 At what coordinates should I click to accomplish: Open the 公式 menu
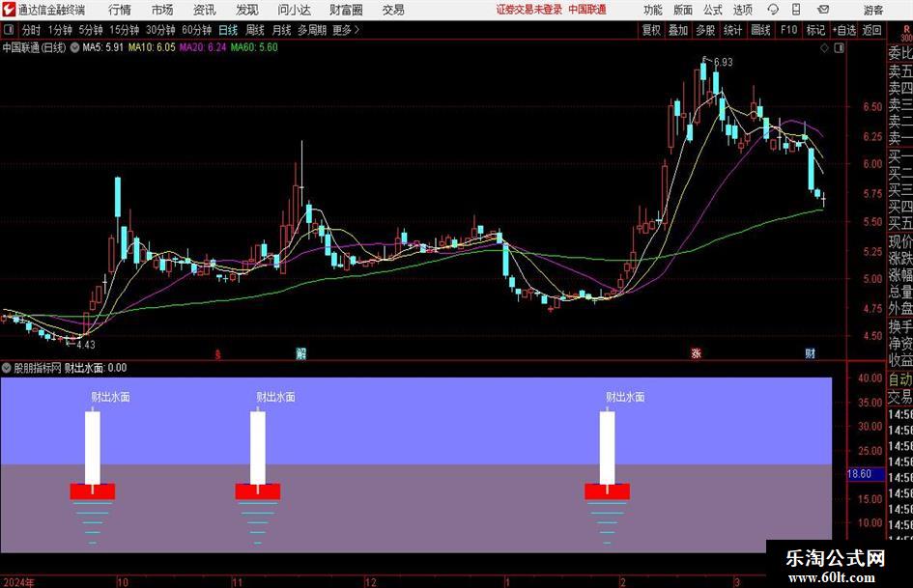713,10
